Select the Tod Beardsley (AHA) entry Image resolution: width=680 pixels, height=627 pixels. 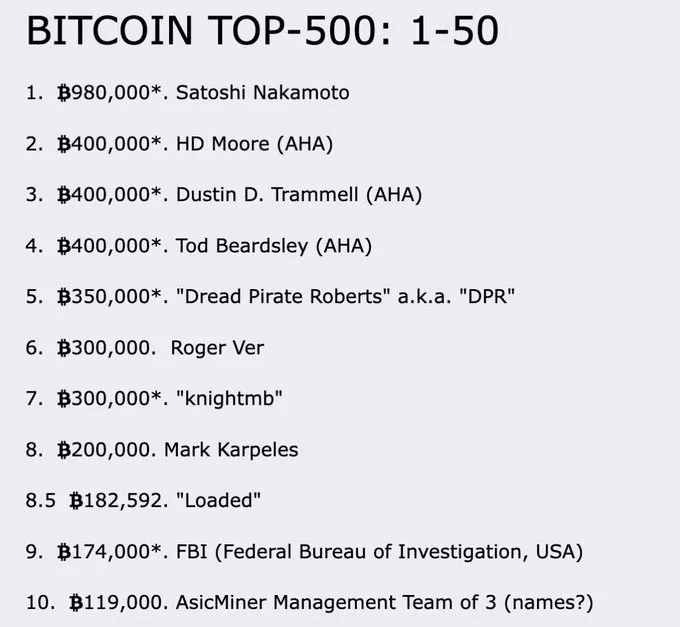[272, 246]
